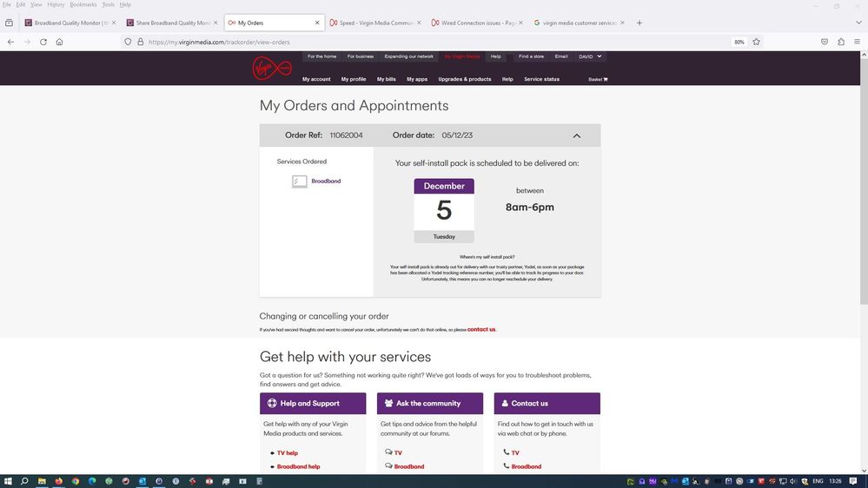
Task: Click the Broadband service laptop icon
Action: pyautogui.click(x=300, y=181)
